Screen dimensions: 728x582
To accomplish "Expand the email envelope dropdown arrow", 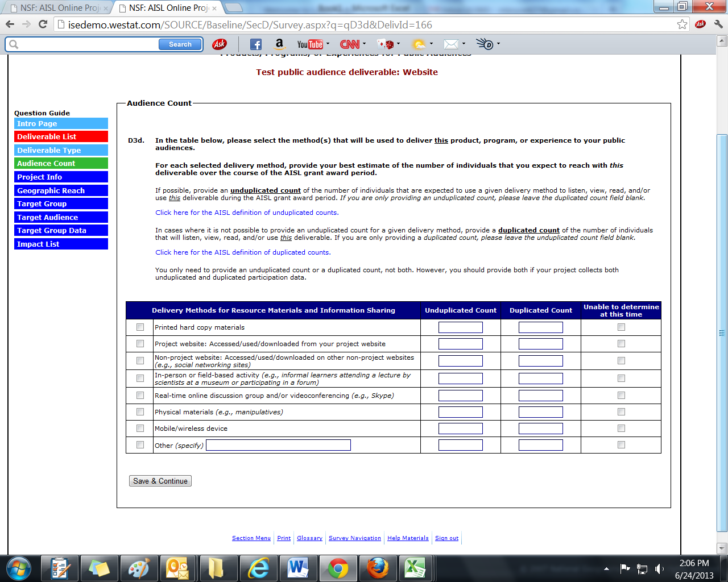I will coord(464,44).
